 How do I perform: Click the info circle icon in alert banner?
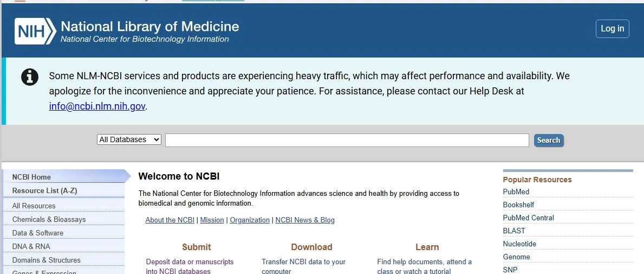point(30,77)
